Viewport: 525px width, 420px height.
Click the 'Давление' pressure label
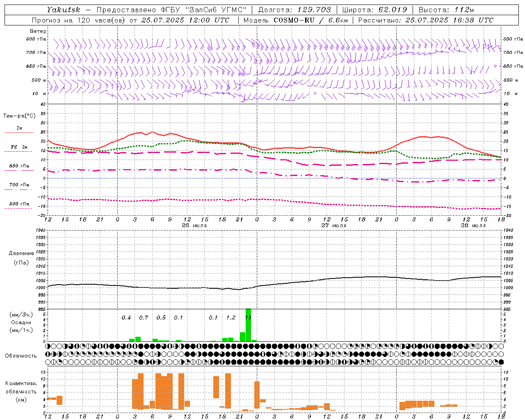pyautogui.click(x=21, y=253)
